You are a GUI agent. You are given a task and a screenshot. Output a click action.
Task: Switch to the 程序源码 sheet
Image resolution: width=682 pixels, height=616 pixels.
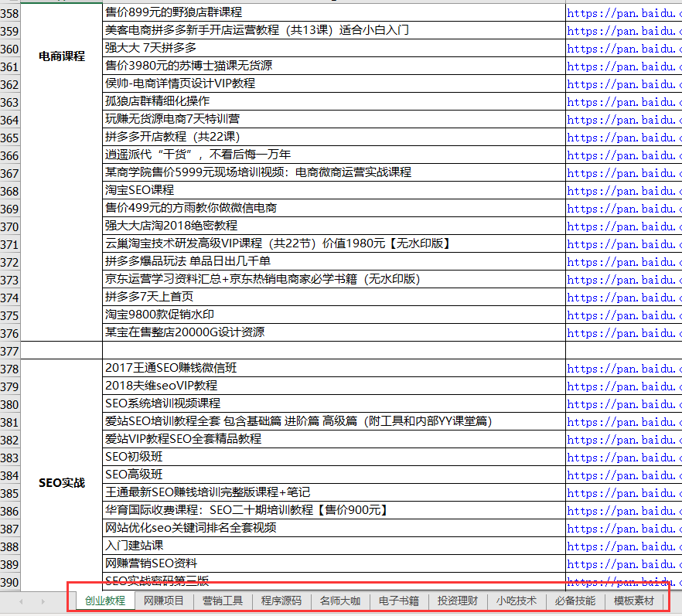click(x=281, y=600)
